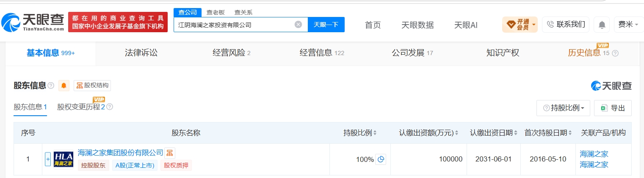This screenshot has height=178, width=644.
Task: Open the 持股比例 filter dropdown
Action: [x=563, y=108]
